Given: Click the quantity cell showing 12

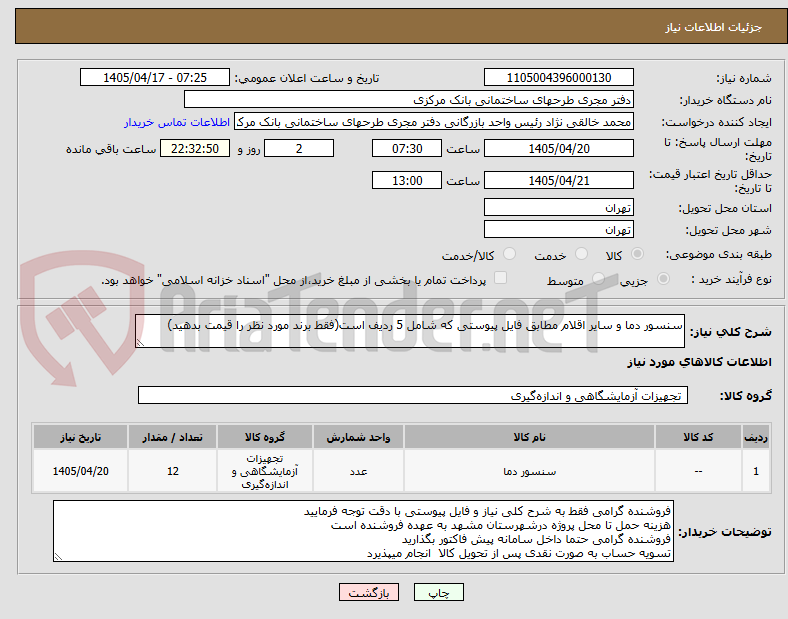Looking at the screenshot, I should click(173, 471).
